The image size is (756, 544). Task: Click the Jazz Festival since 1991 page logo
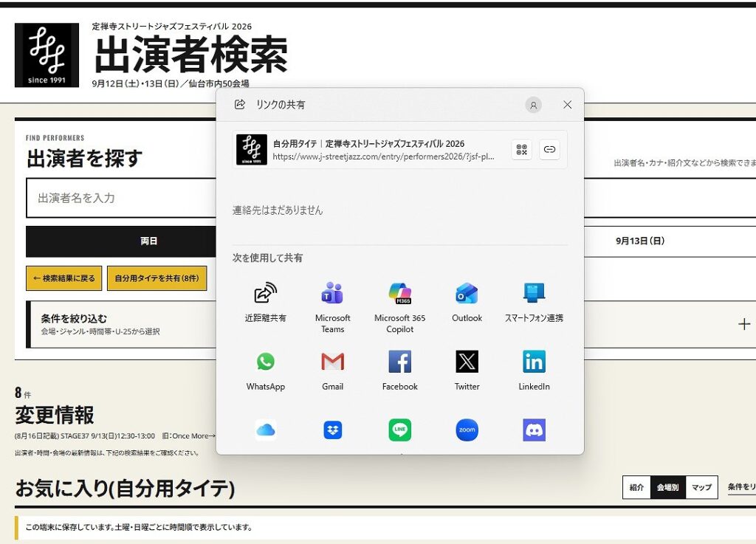click(47, 55)
